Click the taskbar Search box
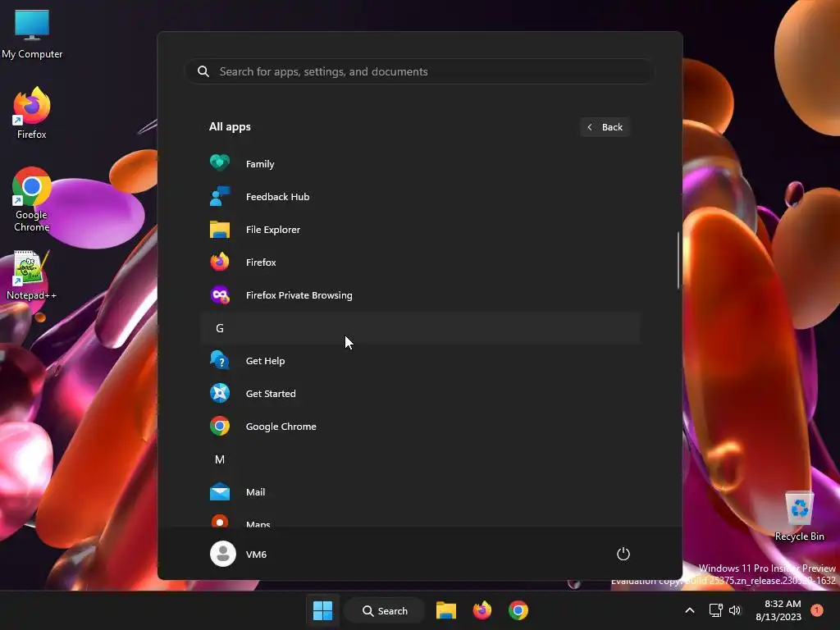 (384, 610)
